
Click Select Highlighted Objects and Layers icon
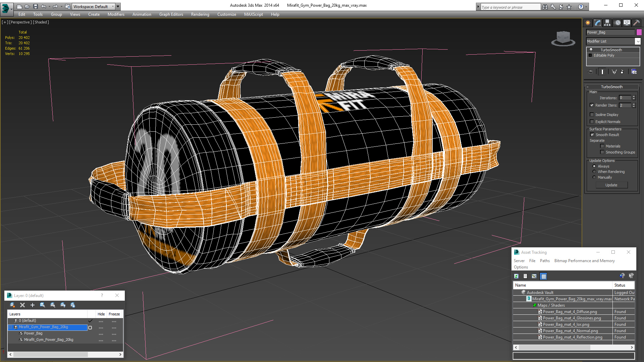pyautogui.click(x=43, y=305)
